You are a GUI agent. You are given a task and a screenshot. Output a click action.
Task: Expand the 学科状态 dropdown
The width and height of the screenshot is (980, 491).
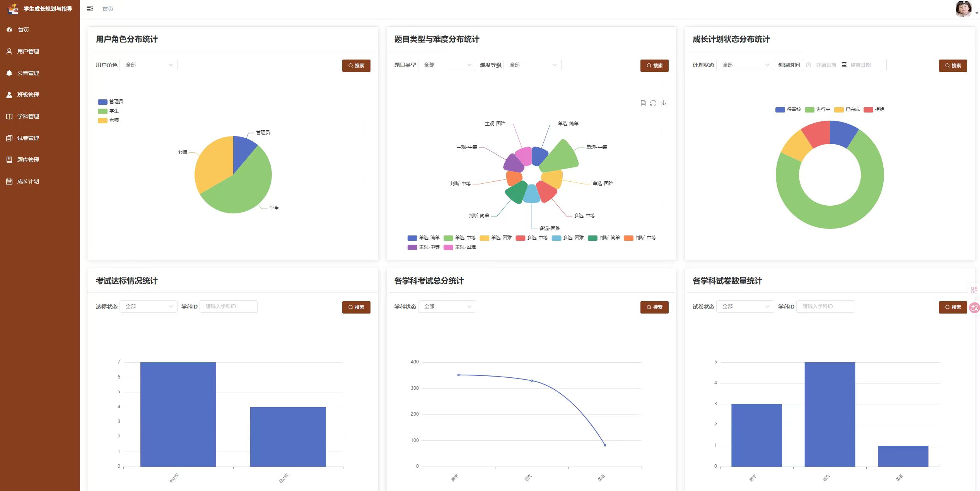447,307
